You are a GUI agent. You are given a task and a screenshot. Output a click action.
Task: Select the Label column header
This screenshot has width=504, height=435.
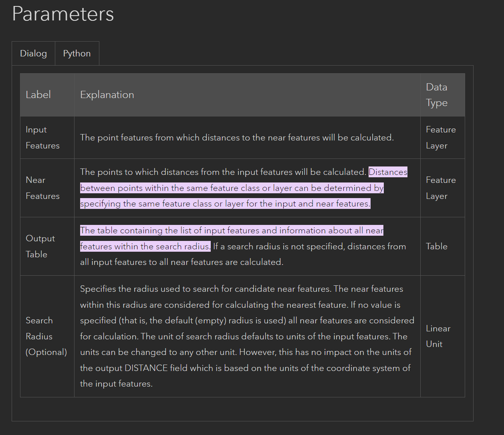[38, 94]
